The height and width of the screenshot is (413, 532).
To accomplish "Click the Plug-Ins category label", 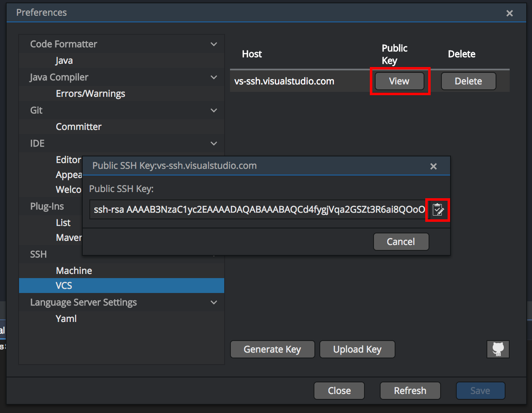I will click(47, 206).
